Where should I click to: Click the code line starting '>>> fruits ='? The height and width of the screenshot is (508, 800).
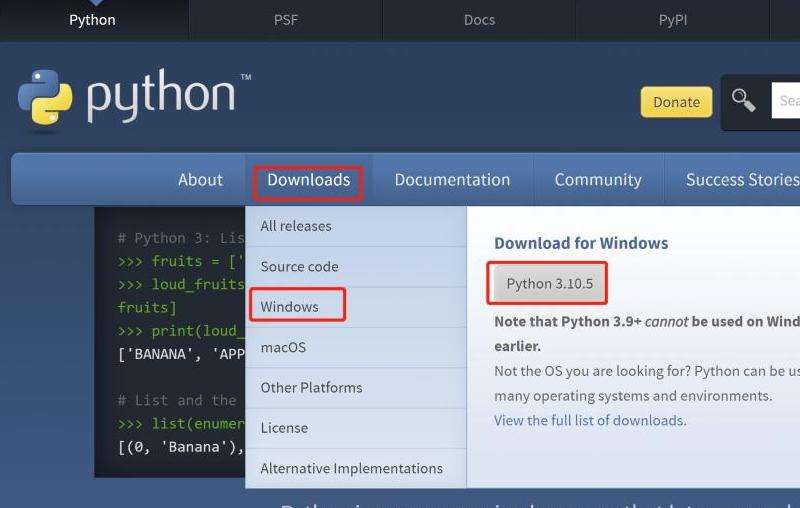coord(181,261)
